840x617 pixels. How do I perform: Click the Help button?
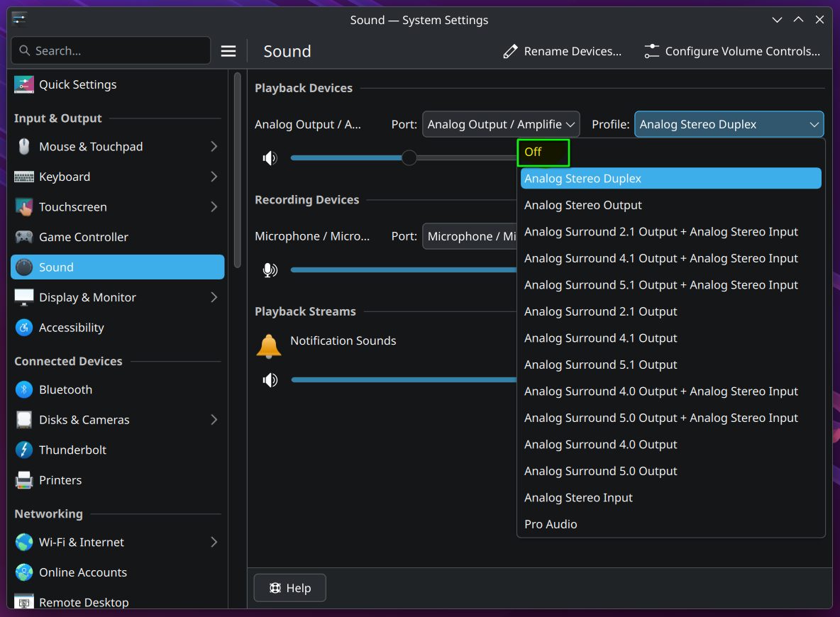coord(289,587)
